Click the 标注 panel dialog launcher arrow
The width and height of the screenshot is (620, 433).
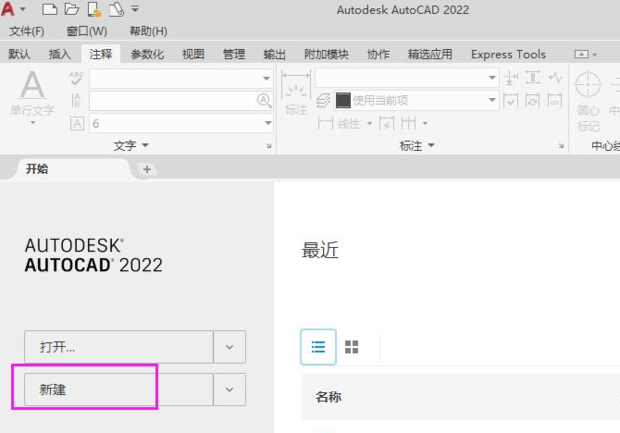tap(561, 146)
